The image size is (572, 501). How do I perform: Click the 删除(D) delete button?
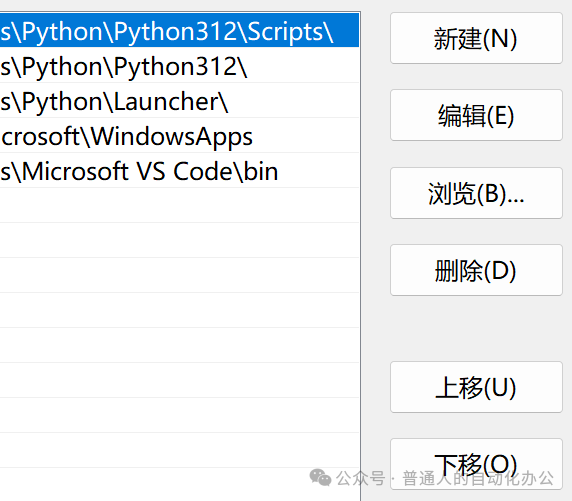coord(476,270)
